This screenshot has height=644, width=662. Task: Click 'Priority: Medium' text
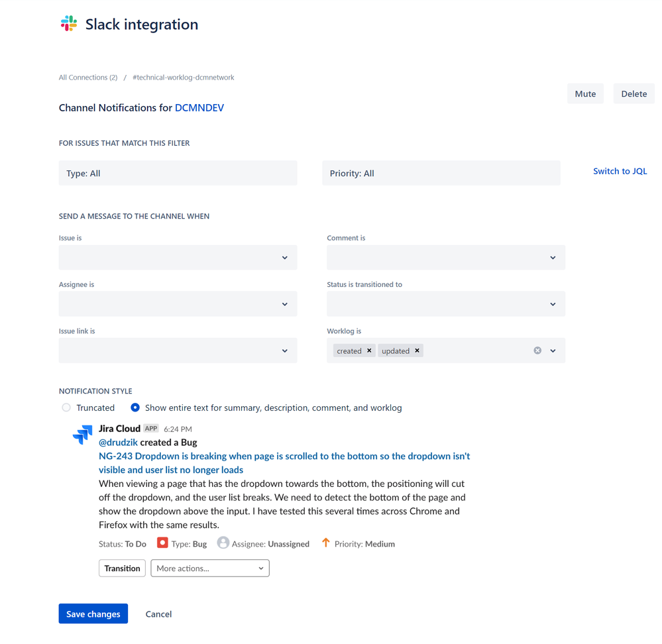[364, 543]
